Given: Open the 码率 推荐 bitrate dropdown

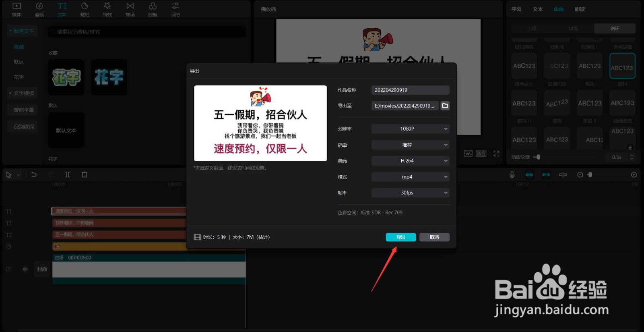Looking at the screenshot, I should [410, 145].
